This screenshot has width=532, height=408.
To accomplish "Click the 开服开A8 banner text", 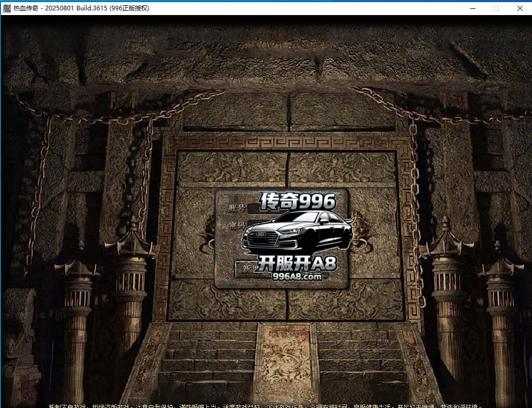I will pyautogui.click(x=297, y=264).
